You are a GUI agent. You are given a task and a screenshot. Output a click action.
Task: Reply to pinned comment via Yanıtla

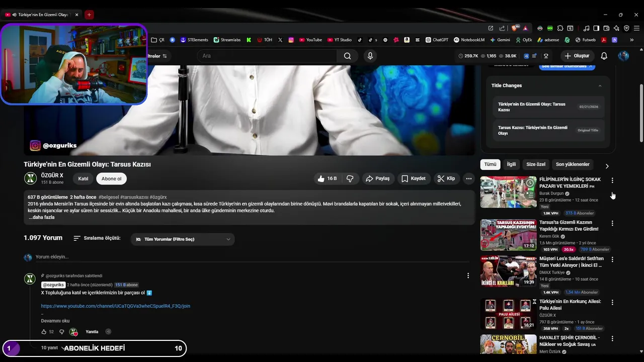click(92, 332)
